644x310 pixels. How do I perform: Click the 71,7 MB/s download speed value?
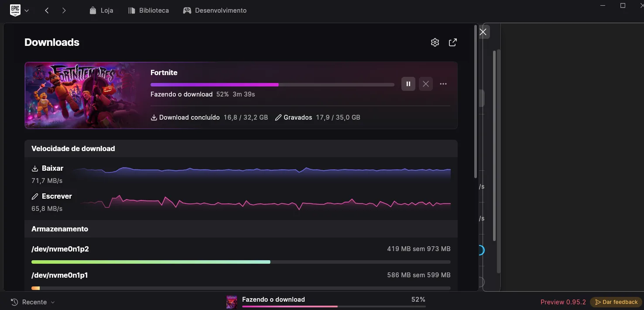click(x=47, y=180)
